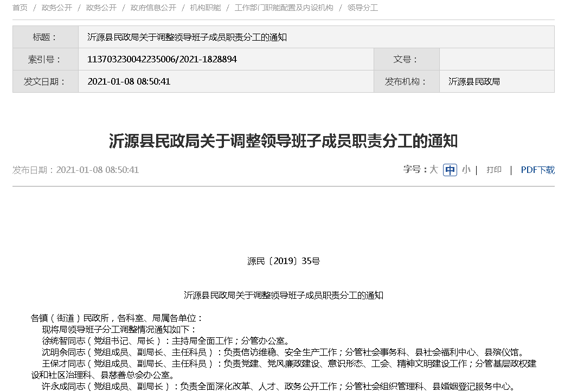Open 政务公开 breadcrumb right after 首页
Viewport: 571px width, 392px height.
pyautogui.click(x=56, y=8)
